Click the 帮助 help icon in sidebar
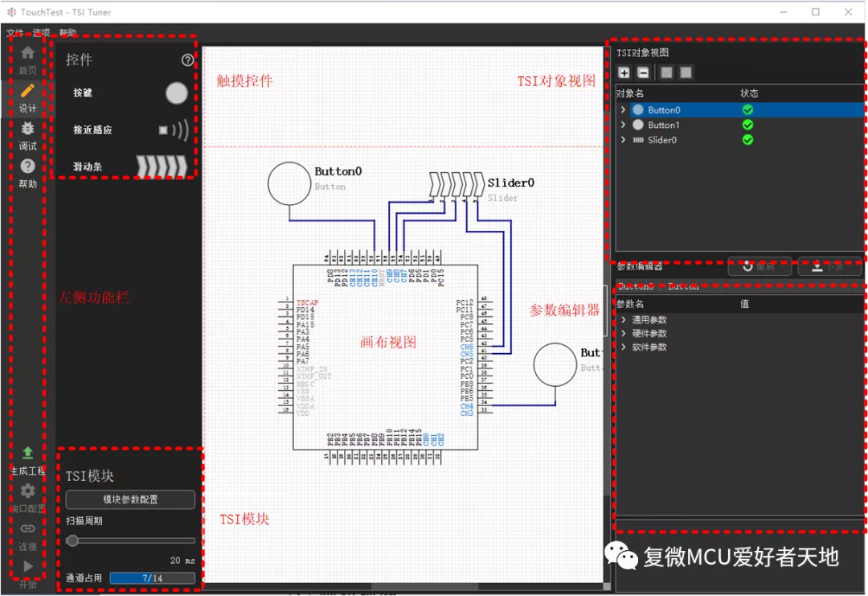The image size is (868, 596). [27, 166]
